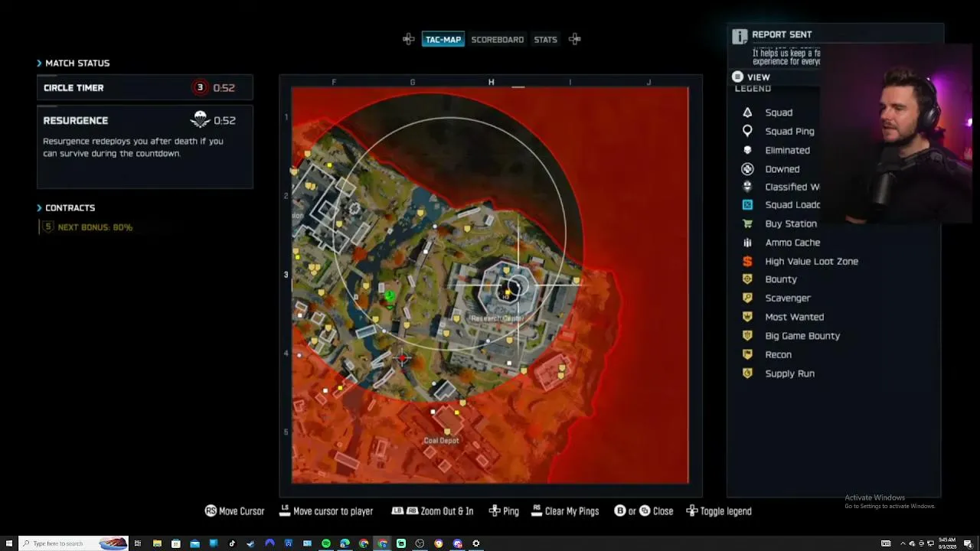This screenshot has width=980, height=551.
Task: Click the Bounty contract legend icon
Action: (x=747, y=279)
